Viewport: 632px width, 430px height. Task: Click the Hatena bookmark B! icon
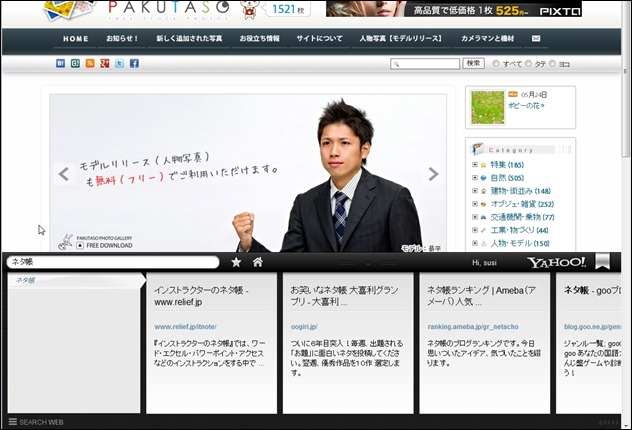pos(60,63)
